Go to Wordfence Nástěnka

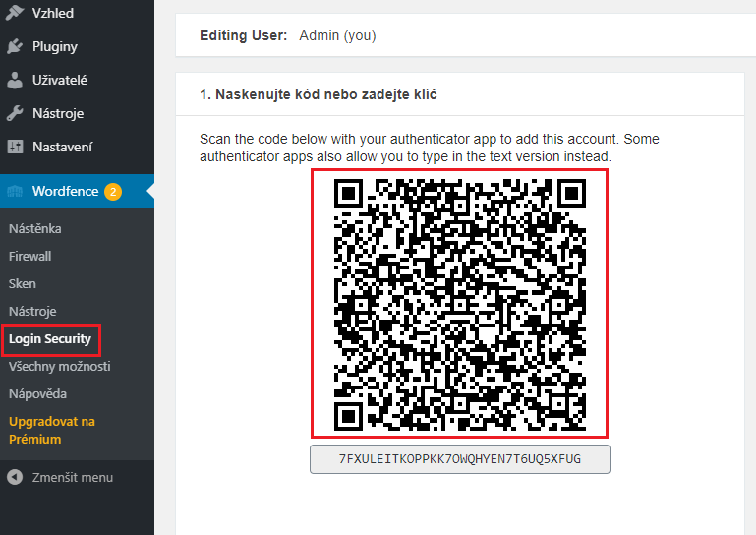coord(34,228)
